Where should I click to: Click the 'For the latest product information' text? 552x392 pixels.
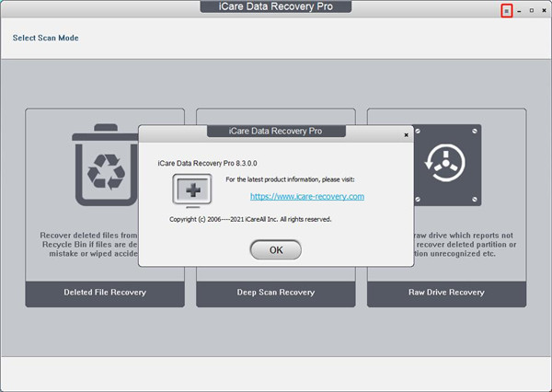pyautogui.click(x=290, y=179)
